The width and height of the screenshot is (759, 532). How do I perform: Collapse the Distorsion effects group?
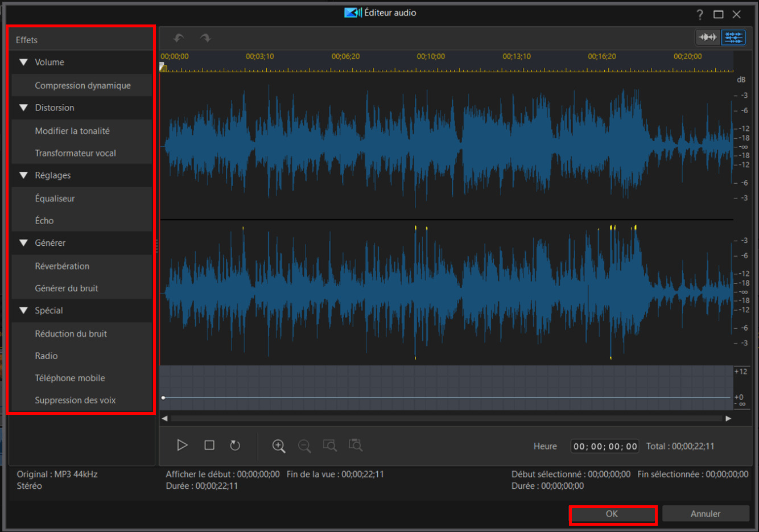coord(23,108)
